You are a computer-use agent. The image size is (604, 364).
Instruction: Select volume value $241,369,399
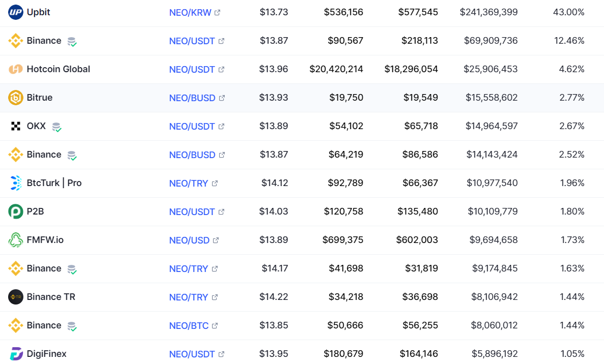[489, 12]
